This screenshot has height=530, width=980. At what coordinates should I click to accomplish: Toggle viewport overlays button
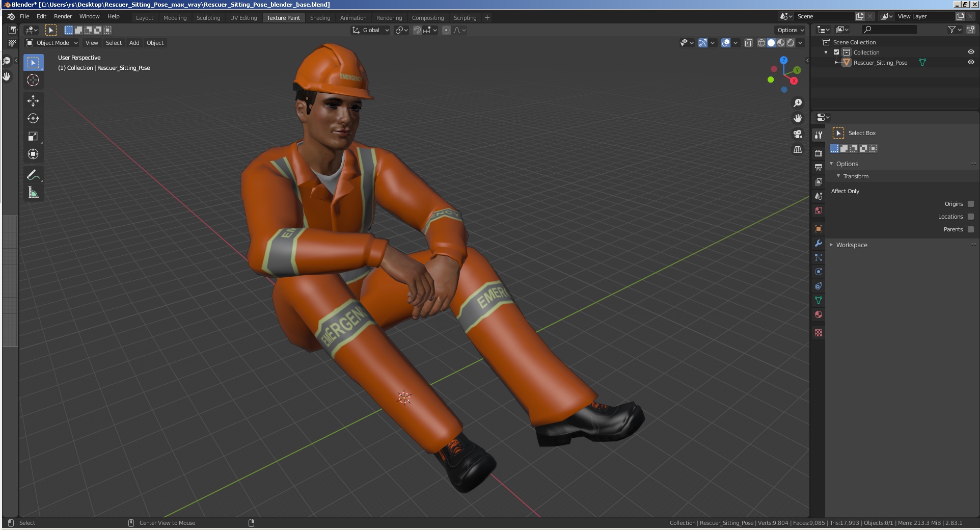pos(726,43)
